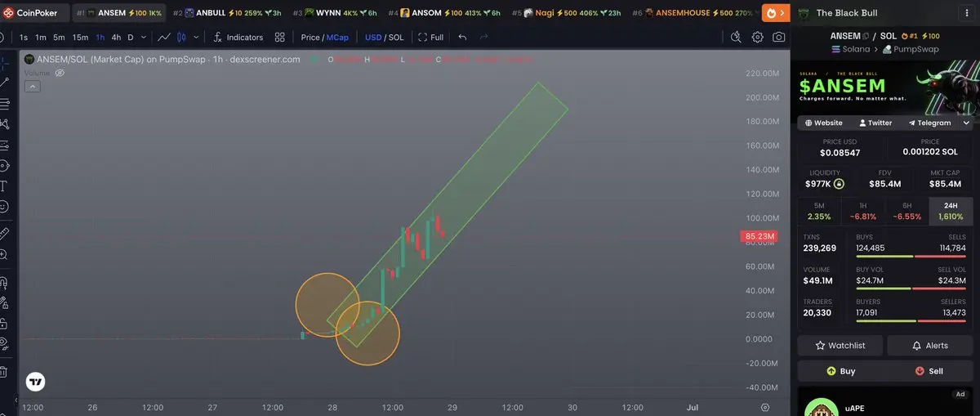The width and height of the screenshot is (980, 416).
Task: Toggle stay in drawing mode
Action: click(x=4, y=304)
